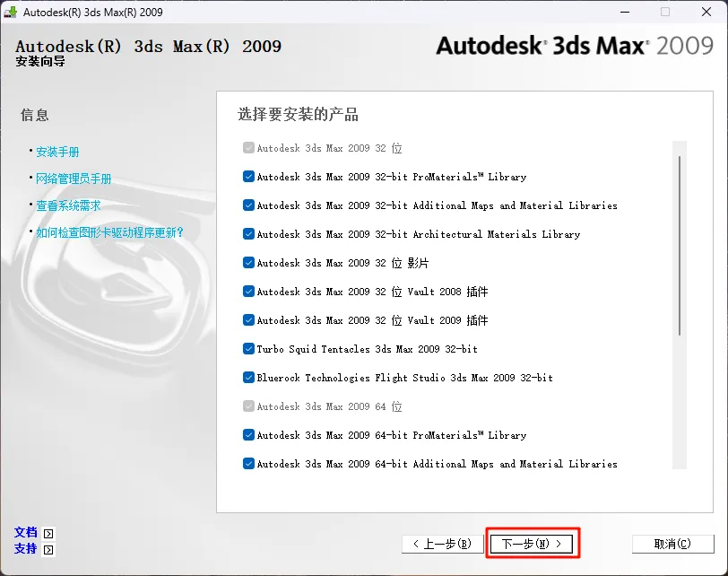Click the 32-bit Architectural Materials Library label

coord(419,234)
